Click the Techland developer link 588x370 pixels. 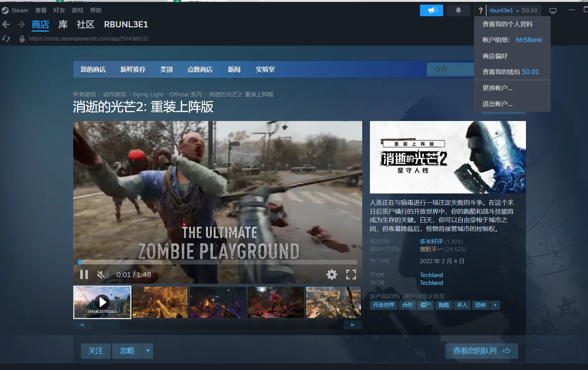tap(431, 275)
